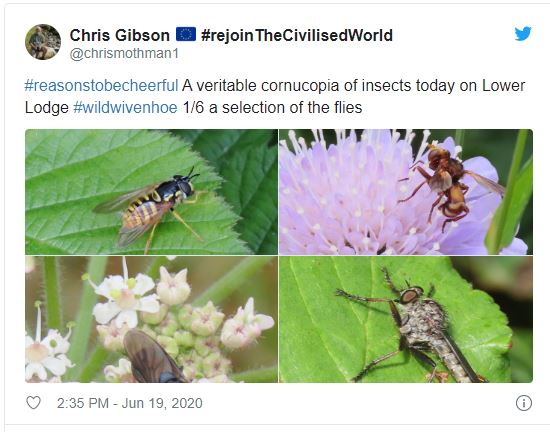The image size is (550, 432).
Task: Click the '1/6 a selection of the flies' text
Action: [272, 107]
